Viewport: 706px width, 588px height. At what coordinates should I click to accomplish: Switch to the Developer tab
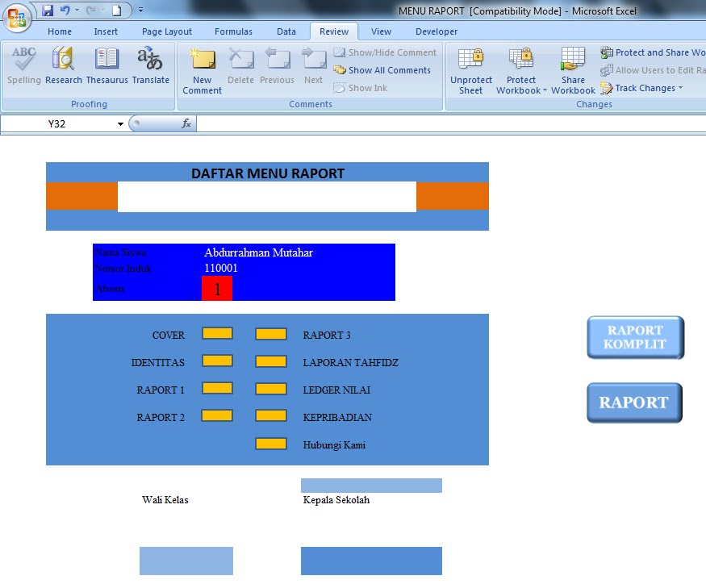click(435, 31)
